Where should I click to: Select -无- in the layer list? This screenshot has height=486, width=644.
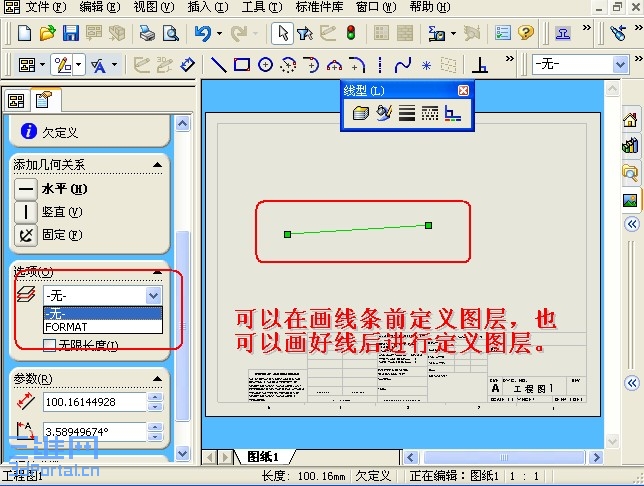pyautogui.click(x=103, y=314)
